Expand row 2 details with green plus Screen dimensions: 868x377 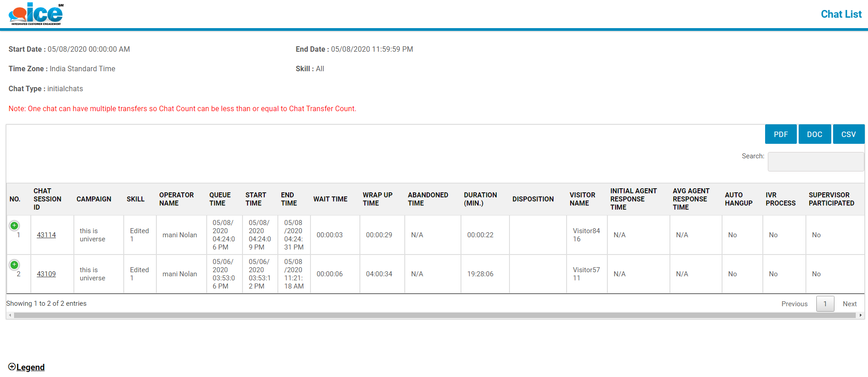pos(15,264)
